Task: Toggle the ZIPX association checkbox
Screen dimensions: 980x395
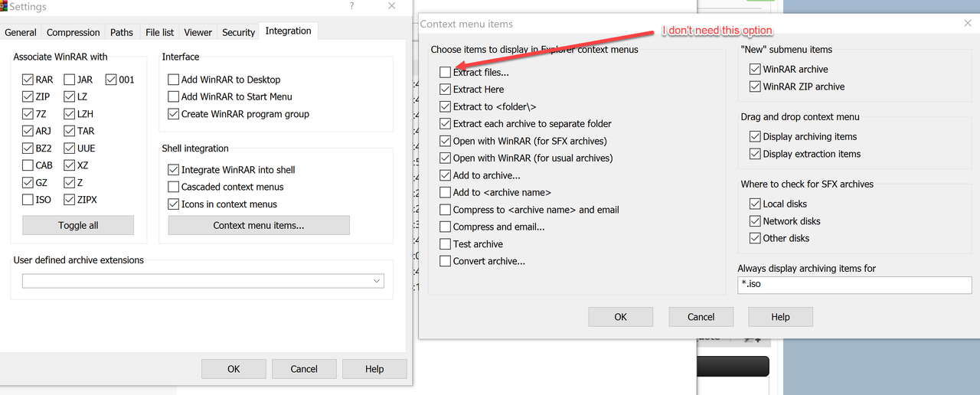Action: [x=70, y=200]
